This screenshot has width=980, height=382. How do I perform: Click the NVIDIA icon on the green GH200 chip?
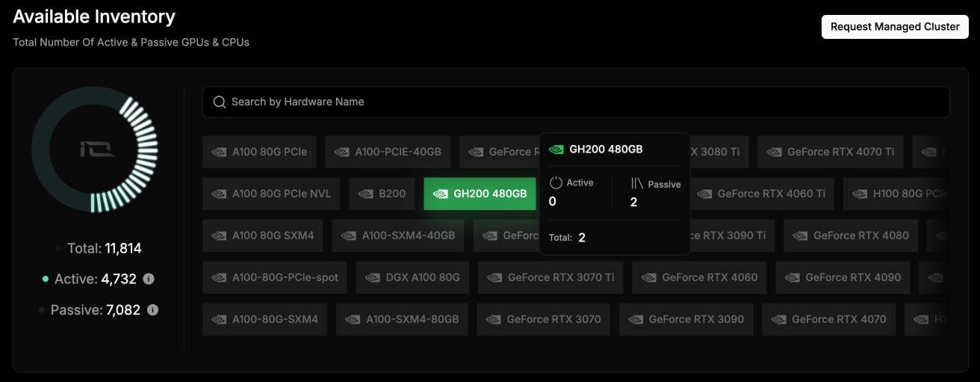tap(440, 194)
